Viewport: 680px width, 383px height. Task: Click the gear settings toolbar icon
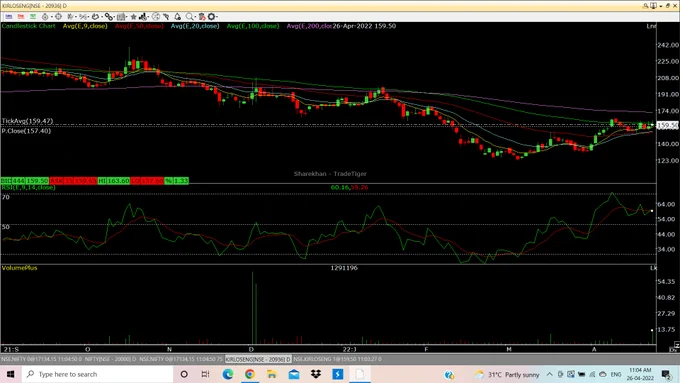click(212, 16)
